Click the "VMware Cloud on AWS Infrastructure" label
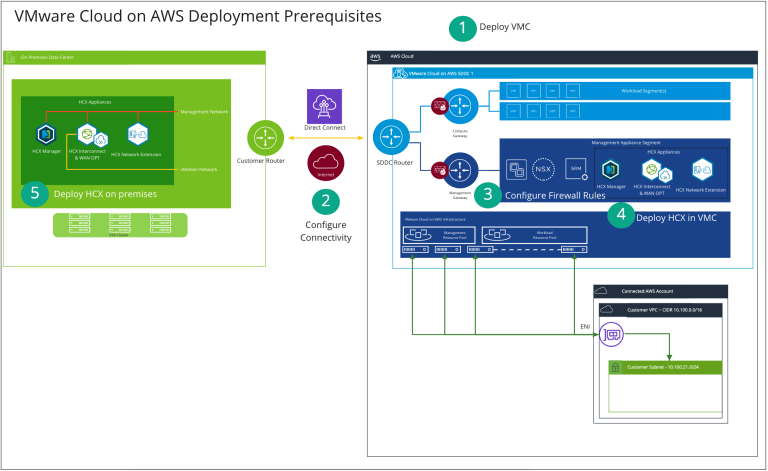The height and width of the screenshot is (471, 768). pos(434,219)
